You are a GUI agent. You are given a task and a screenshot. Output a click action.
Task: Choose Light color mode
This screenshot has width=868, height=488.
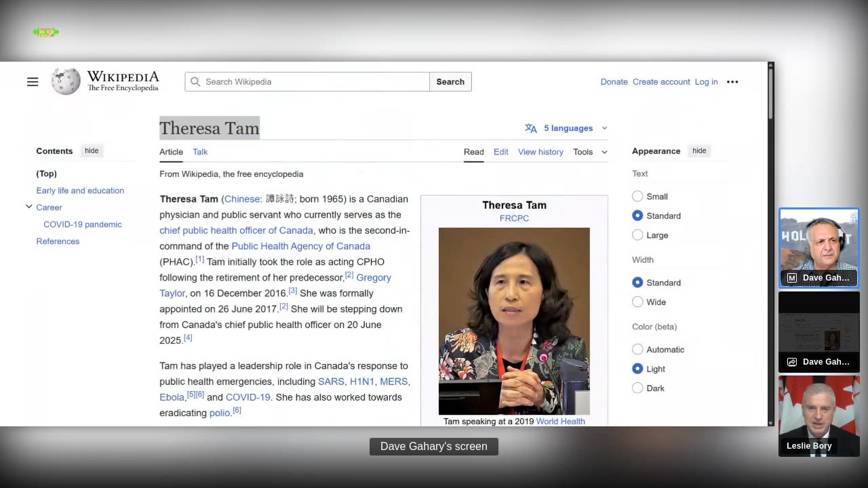coord(637,369)
